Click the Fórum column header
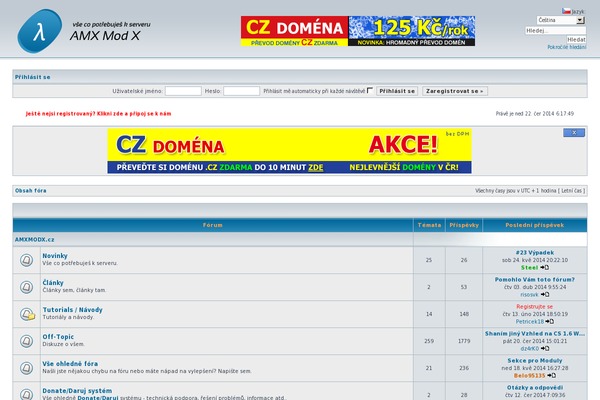 [x=213, y=225]
